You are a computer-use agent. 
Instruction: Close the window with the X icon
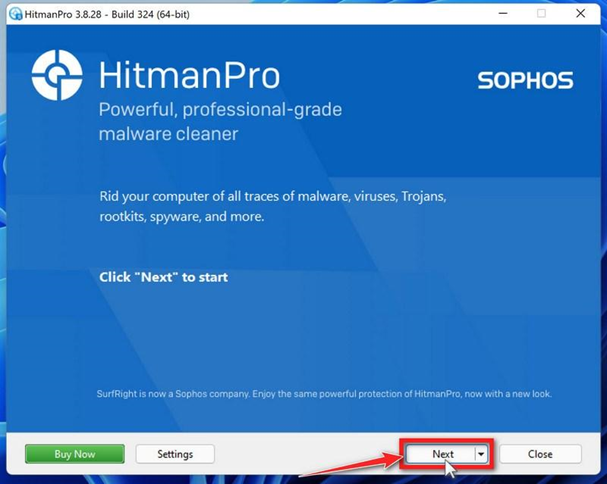580,14
